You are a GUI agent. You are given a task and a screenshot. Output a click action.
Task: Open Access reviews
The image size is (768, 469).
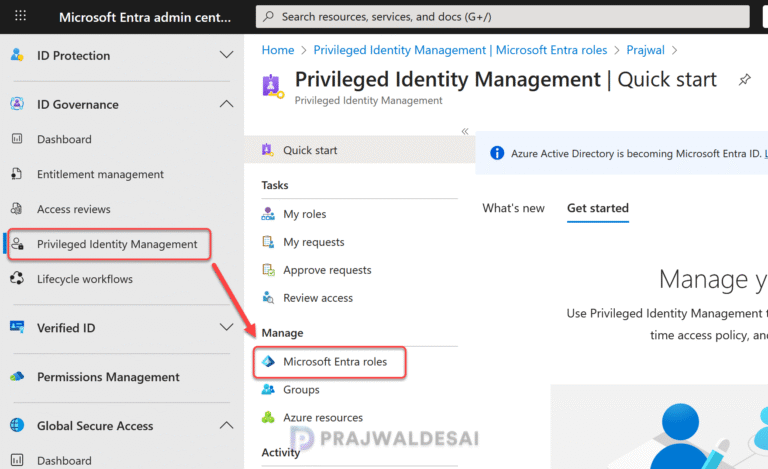(x=73, y=209)
